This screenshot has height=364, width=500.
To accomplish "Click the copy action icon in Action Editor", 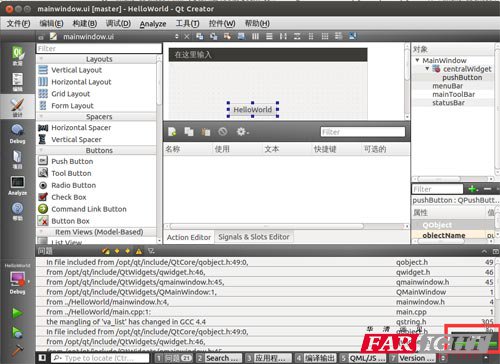I will [189, 132].
